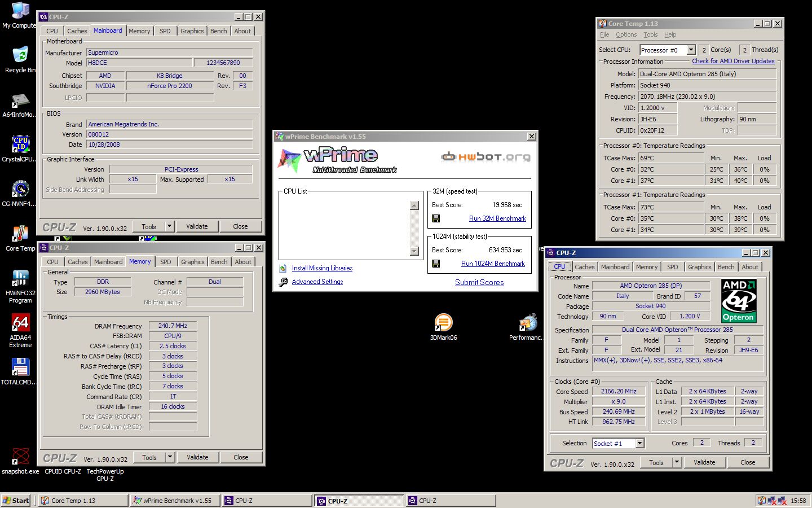Open the Recycle Bin desktop icon
Viewport: 812px width, 508px height.
pos(20,55)
